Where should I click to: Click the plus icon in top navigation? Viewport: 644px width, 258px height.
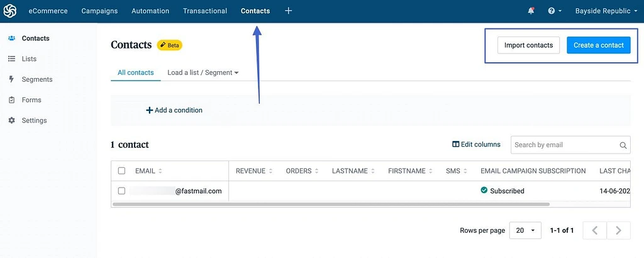[288, 11]
